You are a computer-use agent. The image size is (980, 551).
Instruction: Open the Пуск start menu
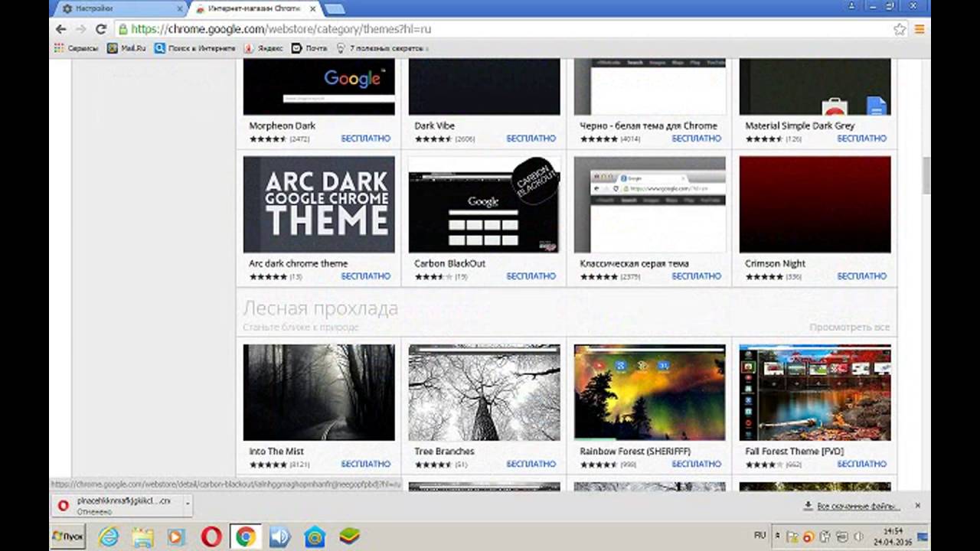[x=68, y=536]
